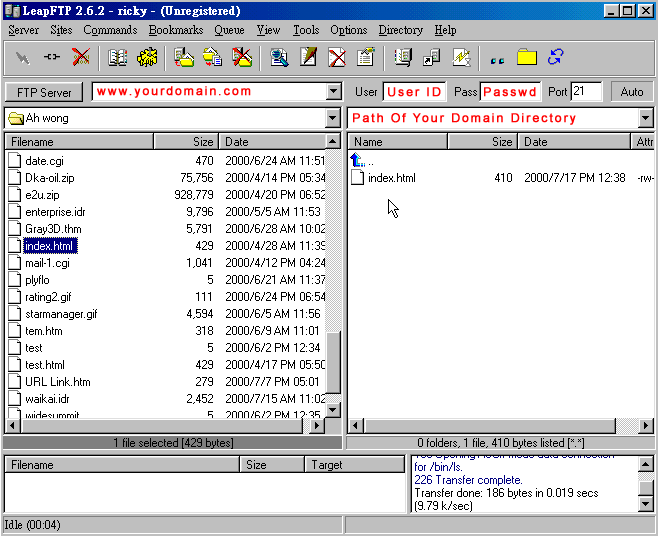Open the Tools menu

(306, 30)
